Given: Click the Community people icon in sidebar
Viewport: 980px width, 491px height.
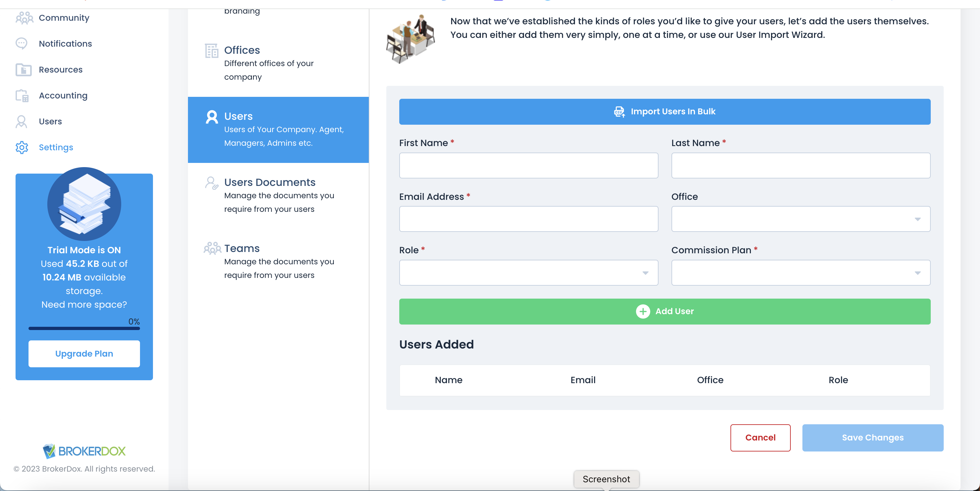Looking at the screenshot, I should [x=24, y=18].
